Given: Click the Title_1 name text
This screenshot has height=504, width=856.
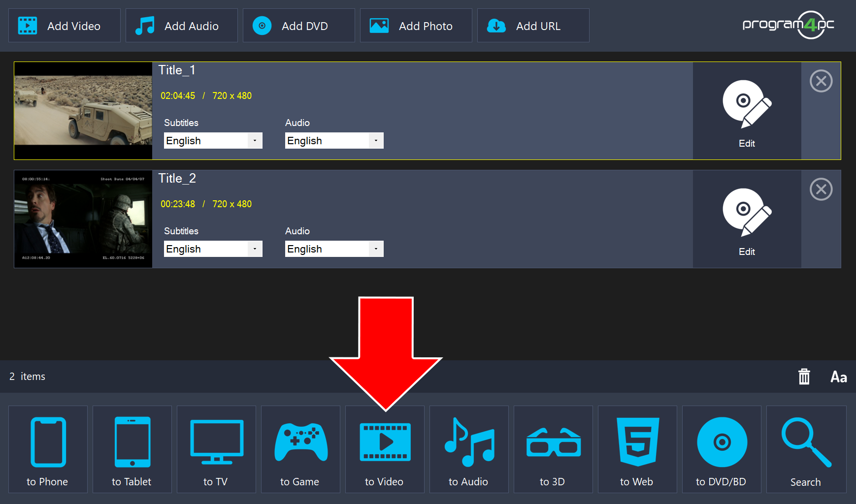Looking at the screenshot, I should coord(177,70).
